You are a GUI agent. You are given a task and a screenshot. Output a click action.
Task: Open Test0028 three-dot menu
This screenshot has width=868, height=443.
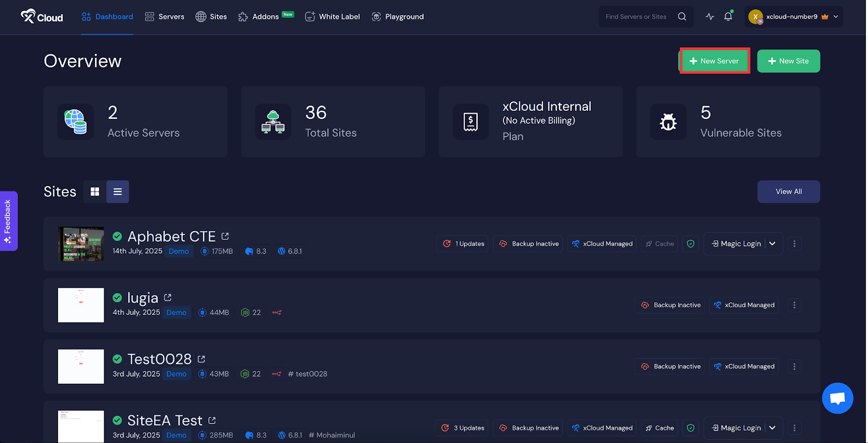(794, 366)
